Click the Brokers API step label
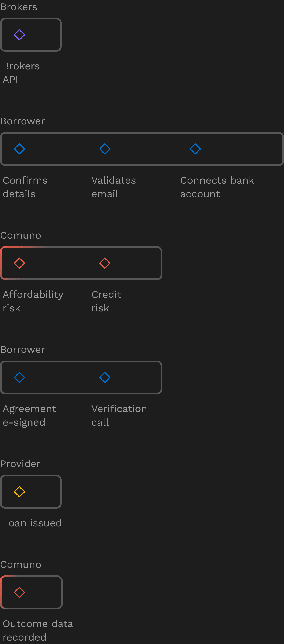This screenshot has width=284, height=644. pyautogui.click(x=21, y=73)
